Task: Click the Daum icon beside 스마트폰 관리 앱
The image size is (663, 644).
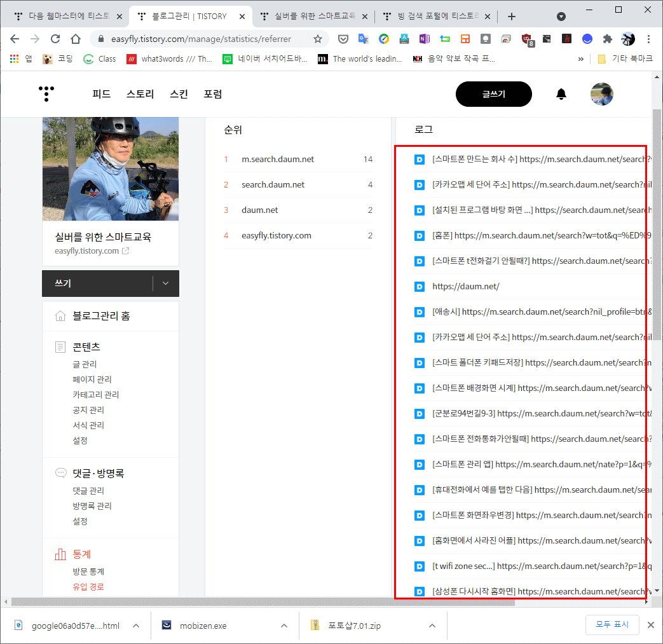Action: 419,465
